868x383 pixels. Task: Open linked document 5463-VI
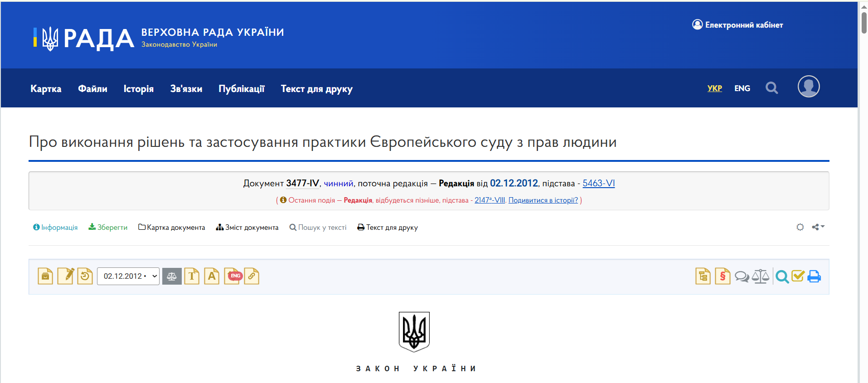(x=599, y=183)
